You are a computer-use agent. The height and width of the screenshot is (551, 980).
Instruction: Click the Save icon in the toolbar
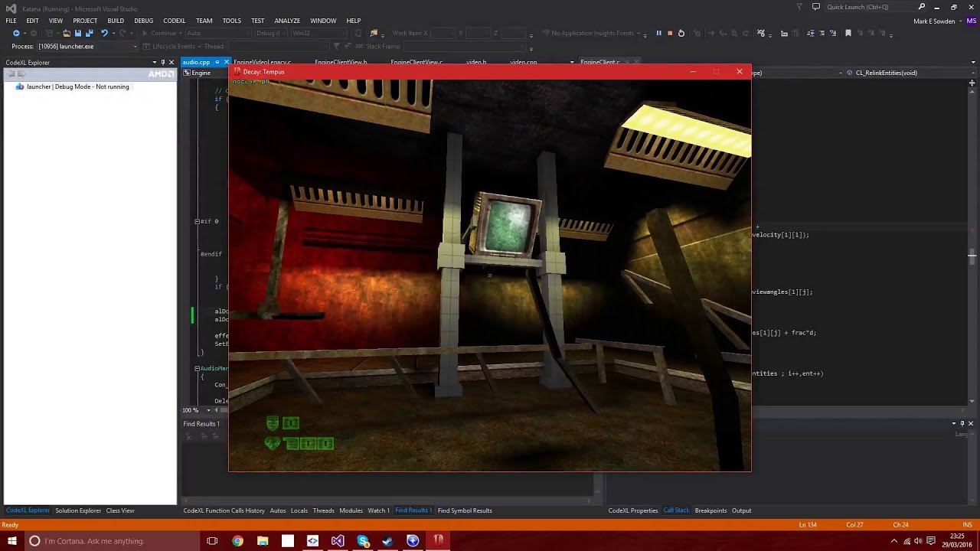tap(77, 34)
